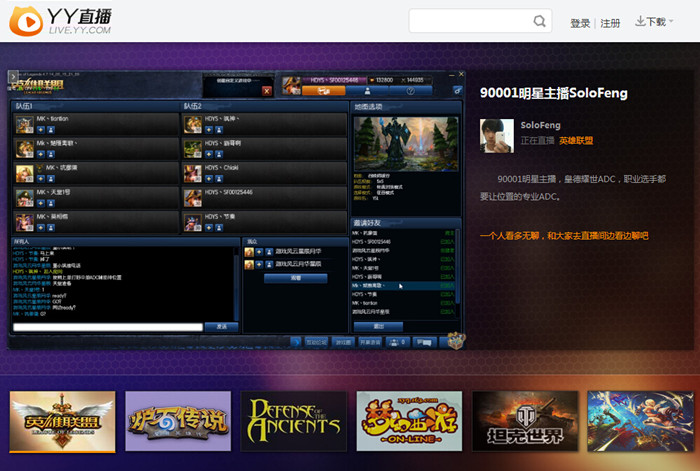The height and width of the screenshot is (471, 700).
Task: Click the search magnifier icon
Action: point(539,21)
